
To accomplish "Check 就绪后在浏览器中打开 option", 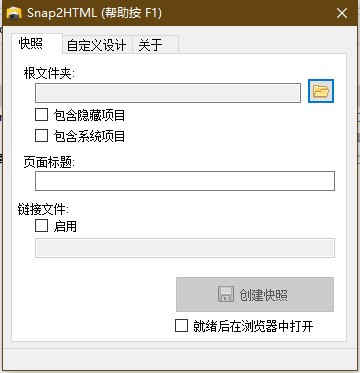I will point(181,326).
